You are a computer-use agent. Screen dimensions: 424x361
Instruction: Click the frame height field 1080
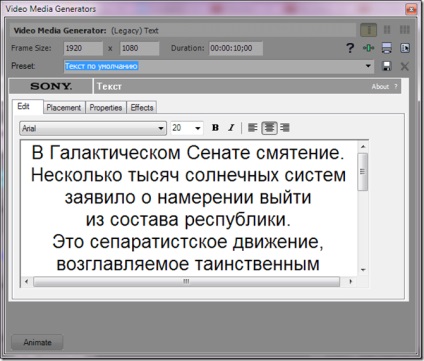[139, 48]
